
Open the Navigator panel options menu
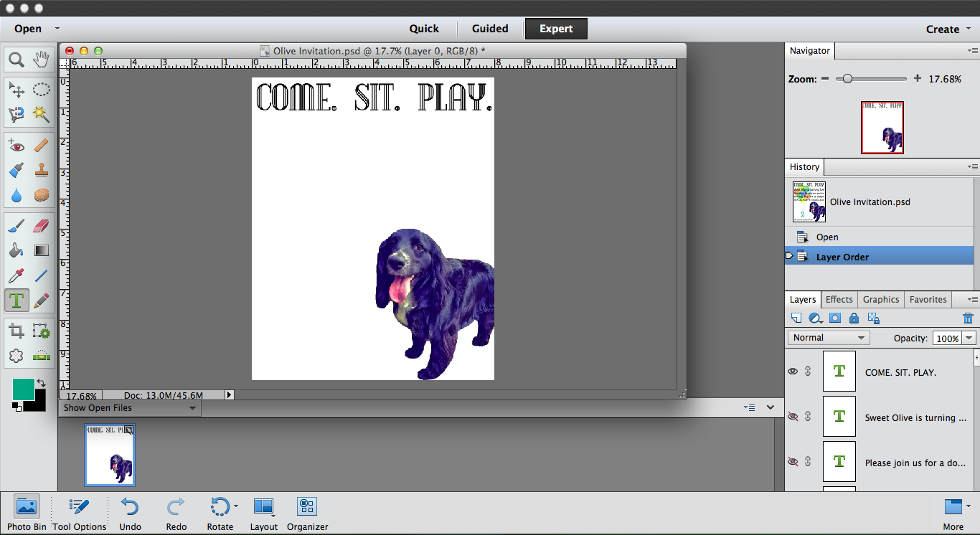pos(972,51)
